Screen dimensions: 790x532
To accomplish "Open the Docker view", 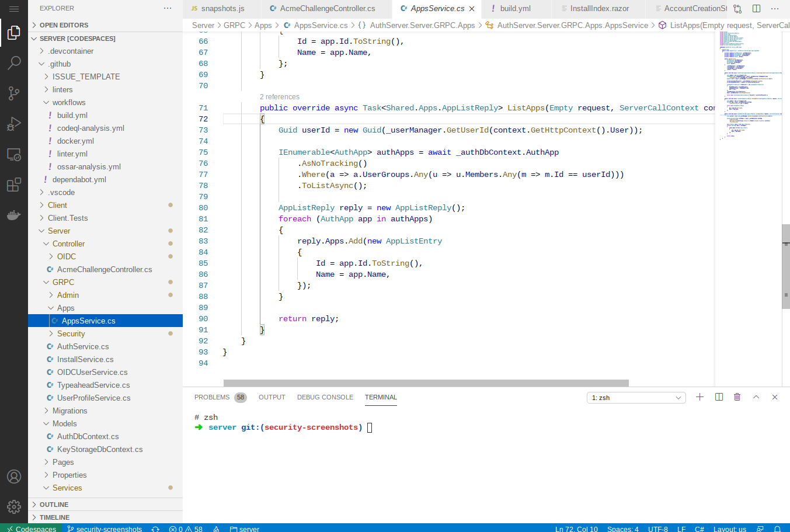I will point(14,215).
